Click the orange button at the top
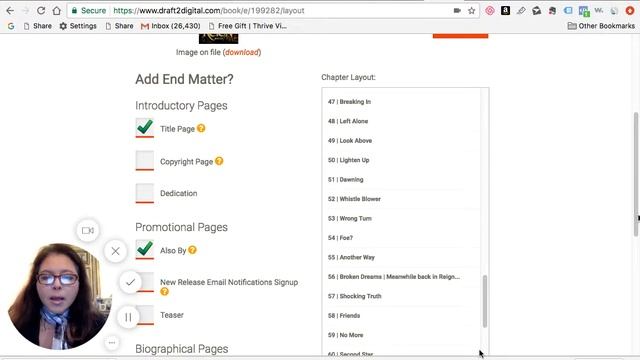The height and width of the screenshot is (360, 640). 460,36
